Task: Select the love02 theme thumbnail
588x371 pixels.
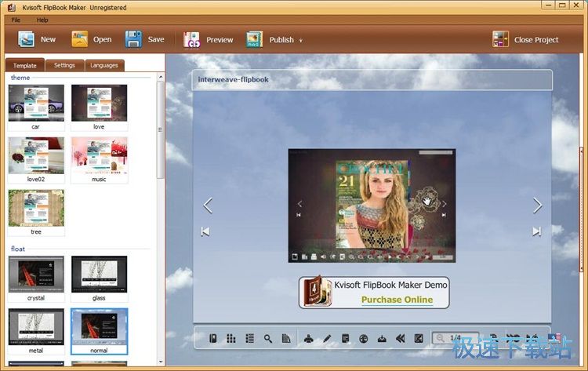Action: (36, 155)
